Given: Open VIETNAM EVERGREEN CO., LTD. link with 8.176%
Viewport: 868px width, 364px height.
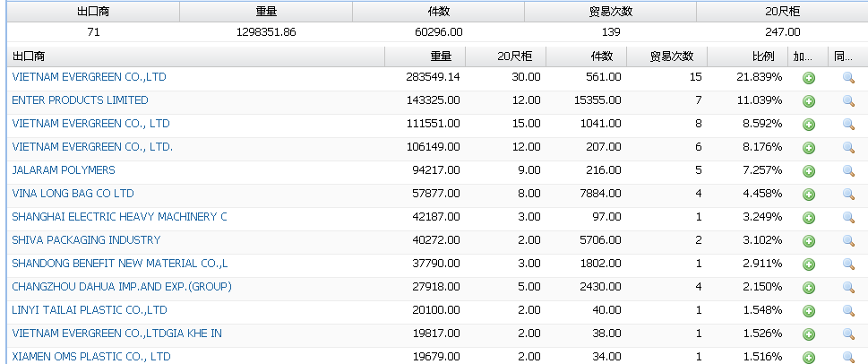Looking at the screenshot, I should point(92,147).
